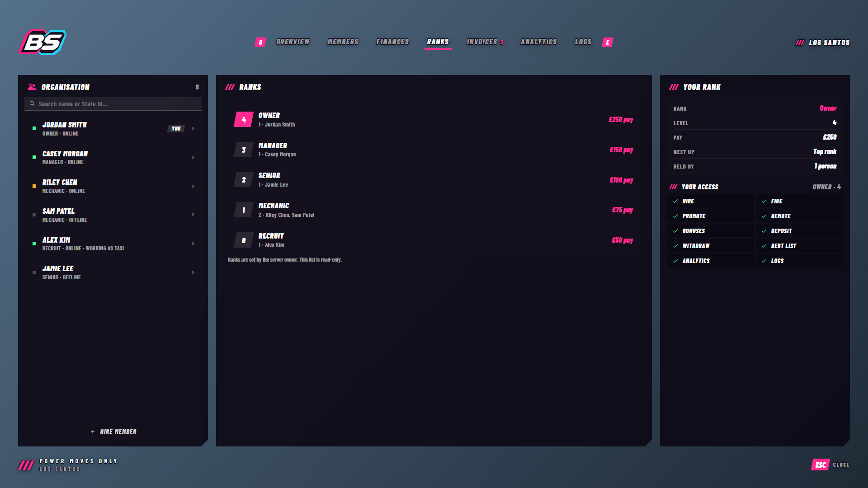The image size is (868, 488).
Task: Click the Withdraw permission checkmark
Action: tap(675, 246)
